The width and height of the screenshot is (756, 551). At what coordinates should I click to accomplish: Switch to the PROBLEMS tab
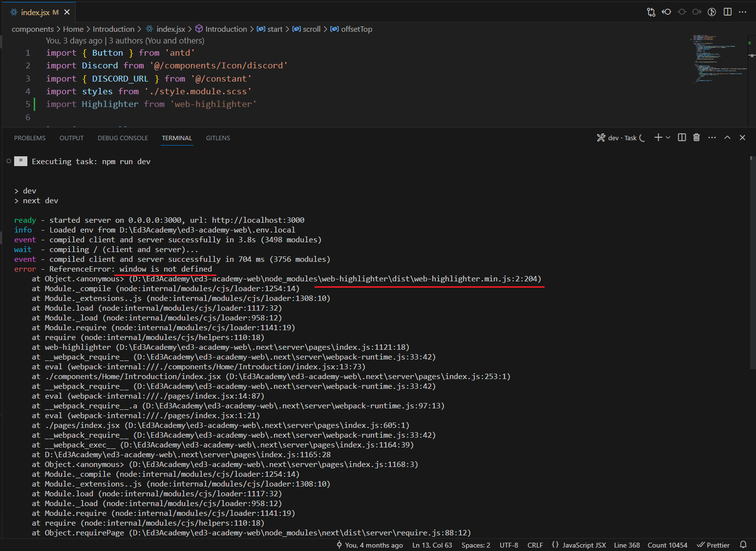pyautogui.click(x=30, y=138)
